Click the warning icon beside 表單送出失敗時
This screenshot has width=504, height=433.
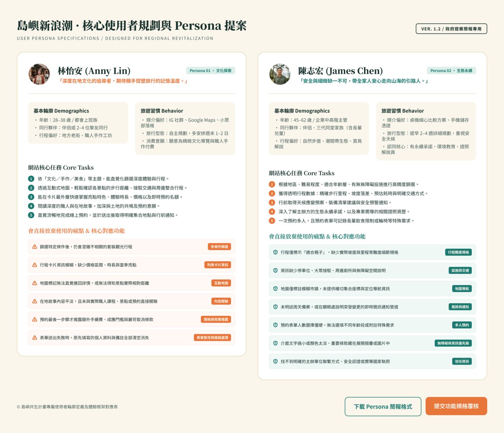(35, 338)
